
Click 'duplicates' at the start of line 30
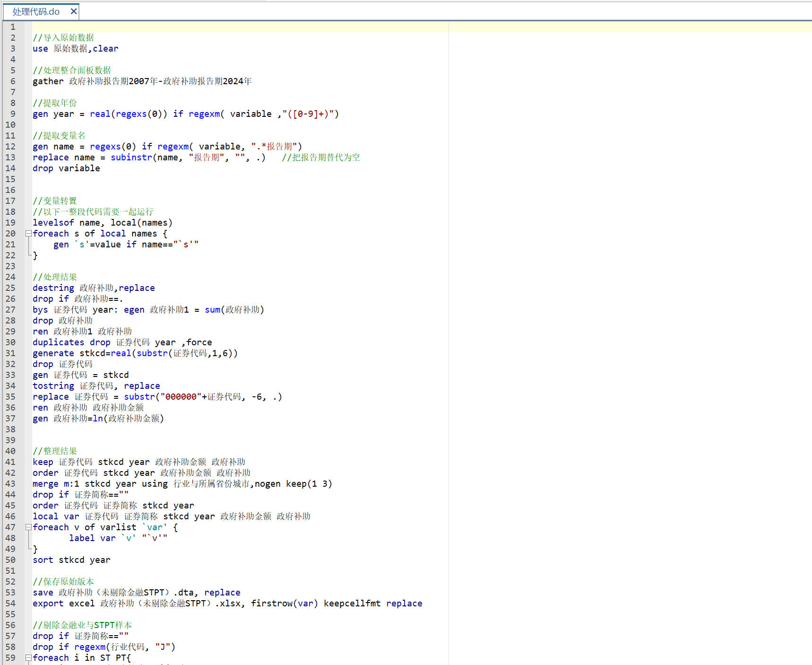tap(58, 342)
